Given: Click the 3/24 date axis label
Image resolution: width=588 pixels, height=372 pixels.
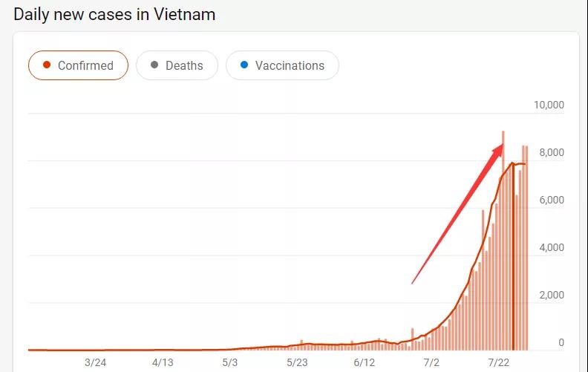Looking at the screenshot, I should 95,362.
